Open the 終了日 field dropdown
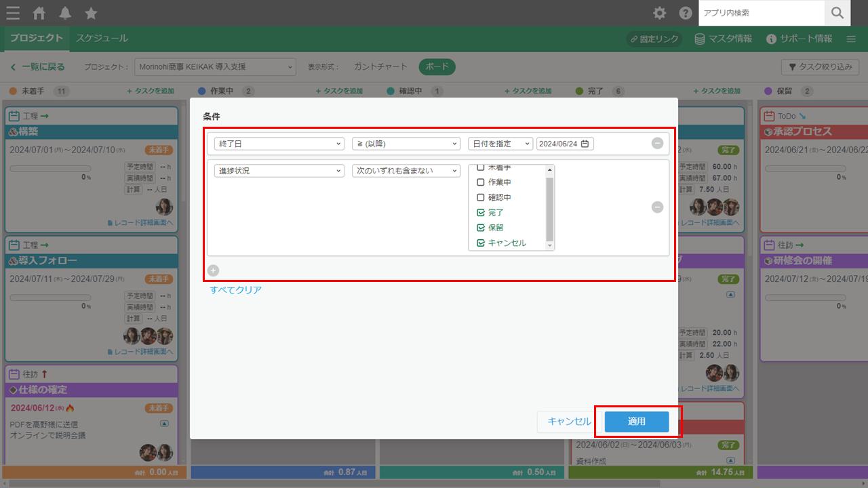 (x=279, y=144)
